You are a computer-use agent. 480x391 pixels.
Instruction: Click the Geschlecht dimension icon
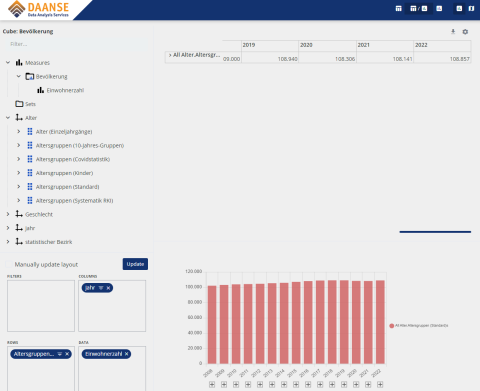pos(19,214)
